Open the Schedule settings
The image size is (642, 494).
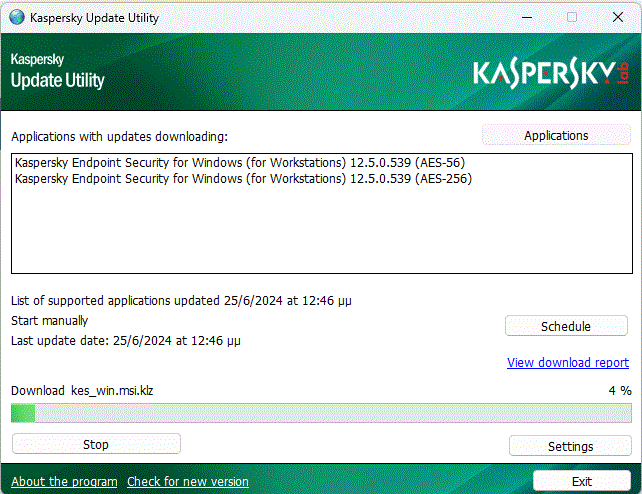(566, 326)
